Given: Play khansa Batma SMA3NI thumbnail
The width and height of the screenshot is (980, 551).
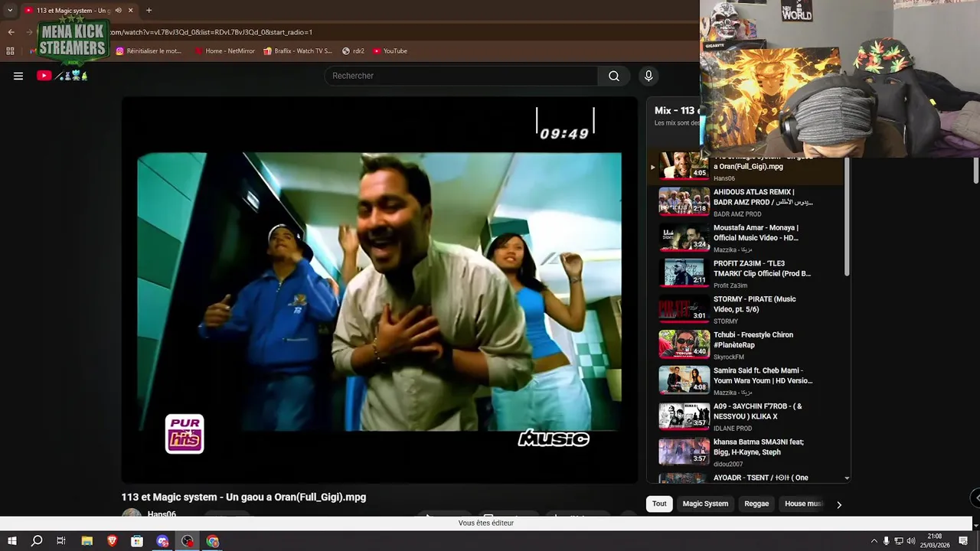Looking at the screenshot, I should coord(684,451).
